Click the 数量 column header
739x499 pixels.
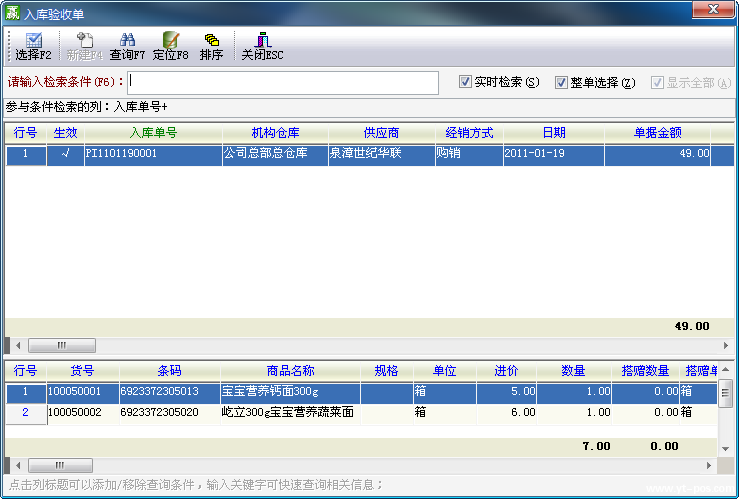tap(574, 371)
